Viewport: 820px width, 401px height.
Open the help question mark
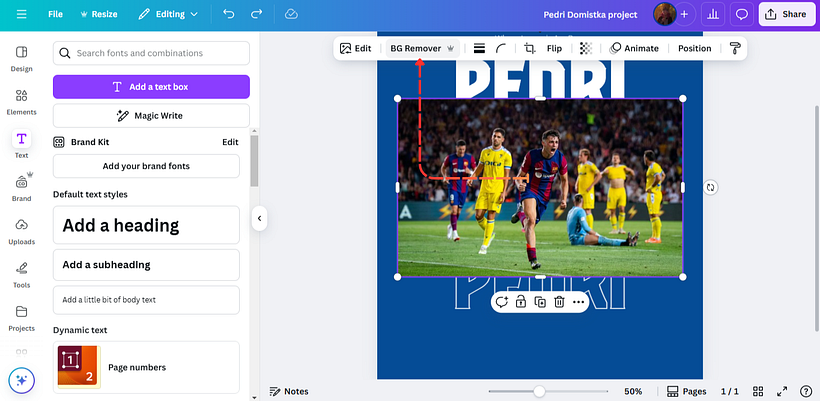tap(806, 392)
